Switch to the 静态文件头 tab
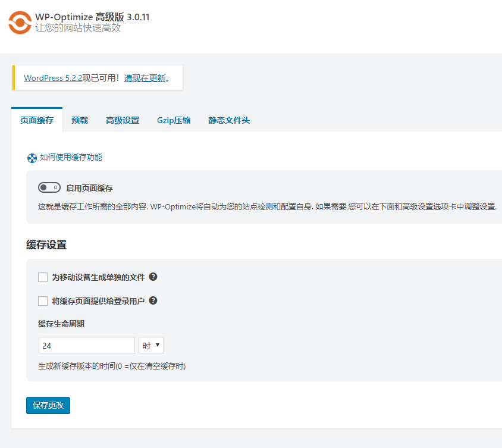The height and width of the screenshot is (448, 502). click(x=229, y=120)
